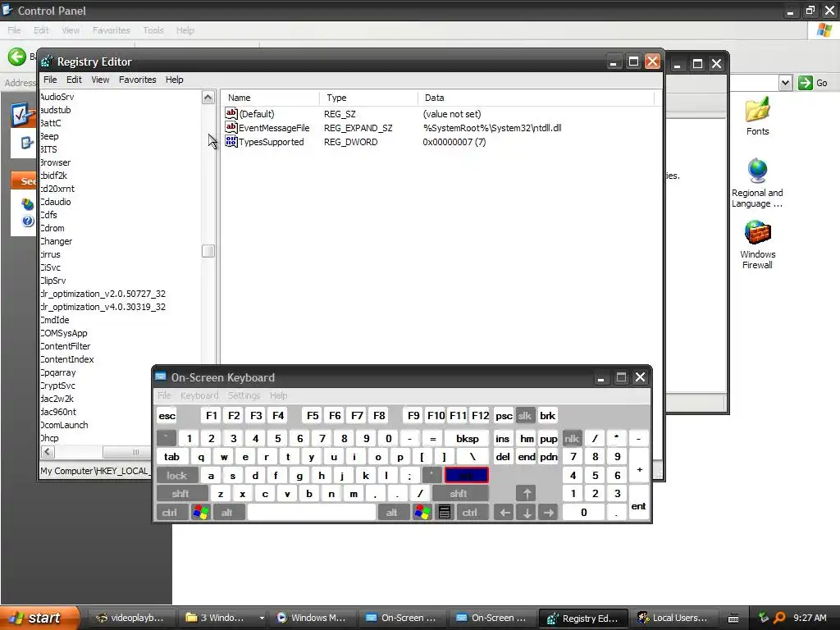
Task: Click the left Windows logo key
Action: point(201,513)
